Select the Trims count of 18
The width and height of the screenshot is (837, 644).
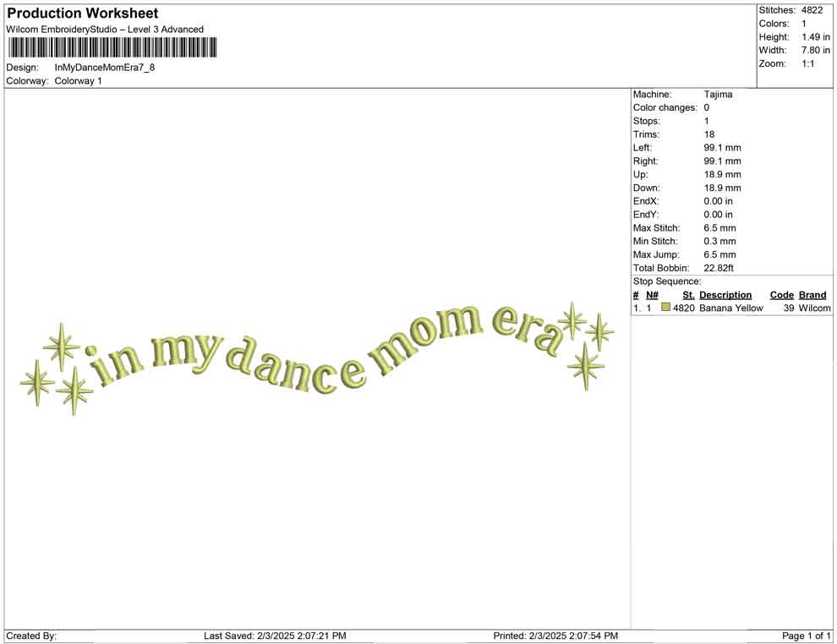[x=709, y=134]
